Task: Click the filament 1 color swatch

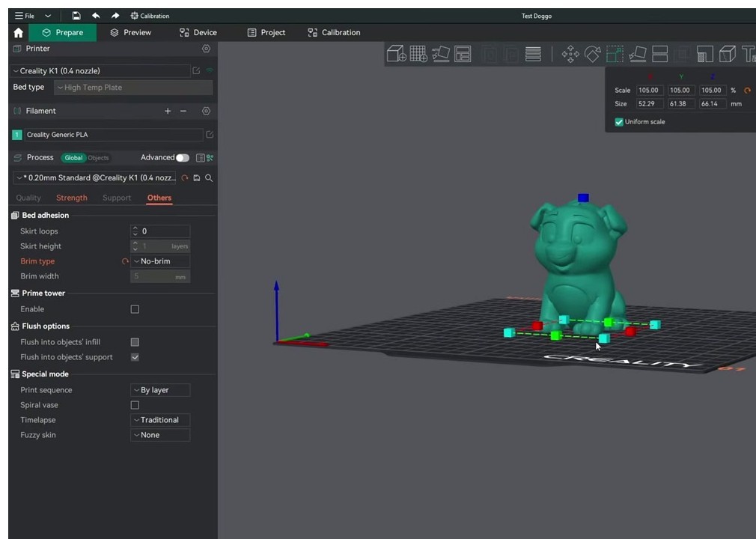Action: [17, 135]
